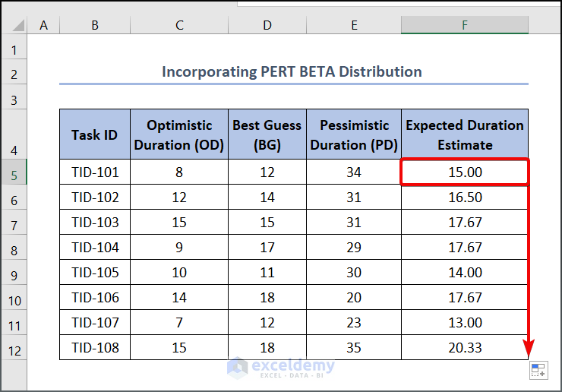Select column C header
The height and width of the screenshot is (392, 562).
click(179, 25)
